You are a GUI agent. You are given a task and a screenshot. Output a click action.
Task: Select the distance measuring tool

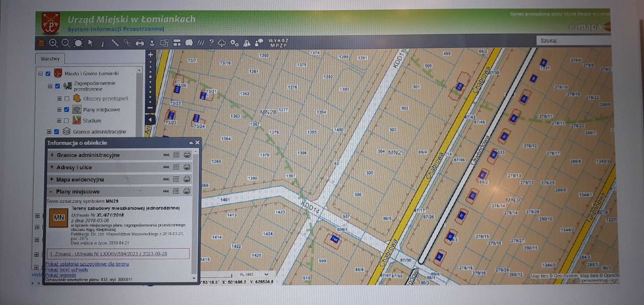[x=115, y=43]
